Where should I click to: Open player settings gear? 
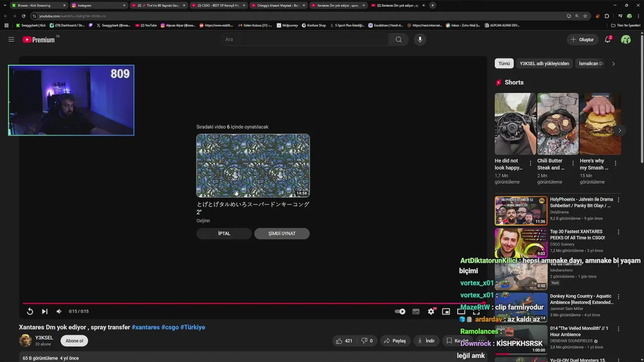(431, 311)
